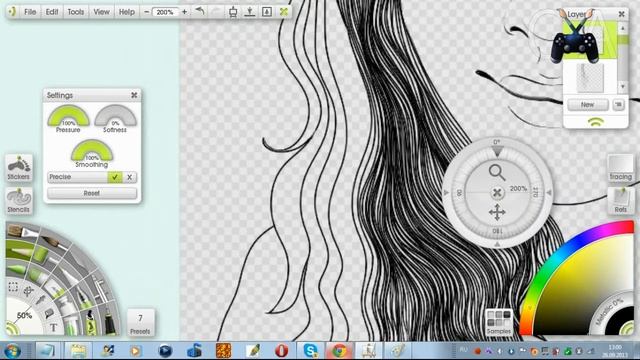Screen dimensions: 640x360
Task: Open the View menu
Action: pos(101,12)
